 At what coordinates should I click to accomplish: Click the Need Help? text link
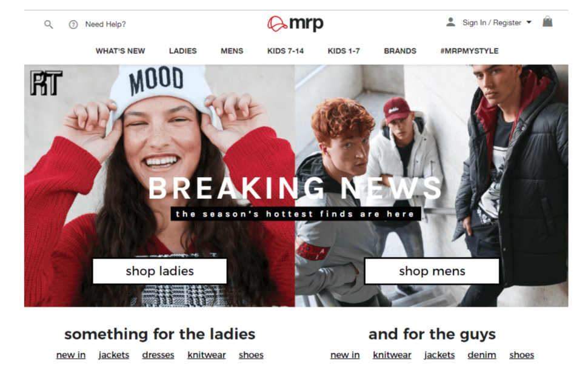tap(105, 24)
